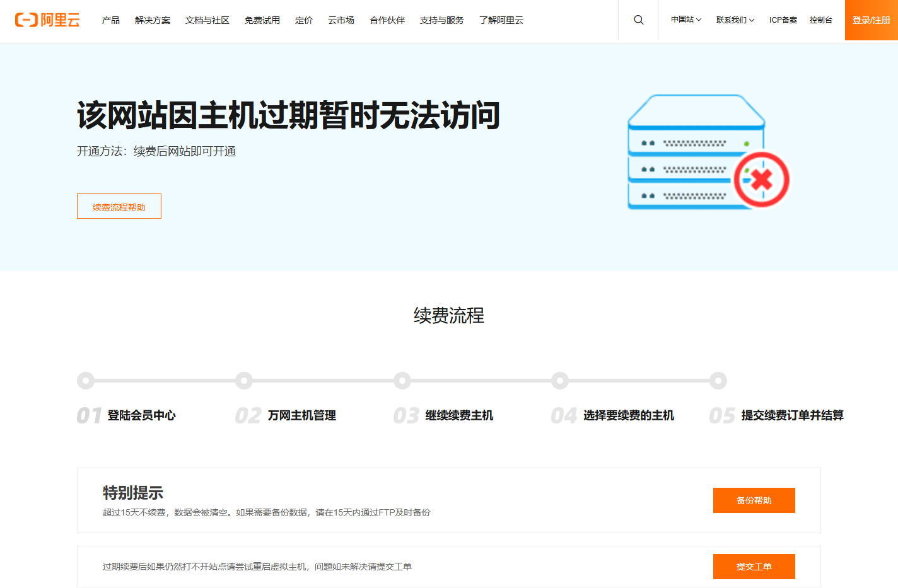Image resolution: width=898 pixels, height=588 pixels.
Task: Click the 特别提示 heading
Action: point(133,492)
